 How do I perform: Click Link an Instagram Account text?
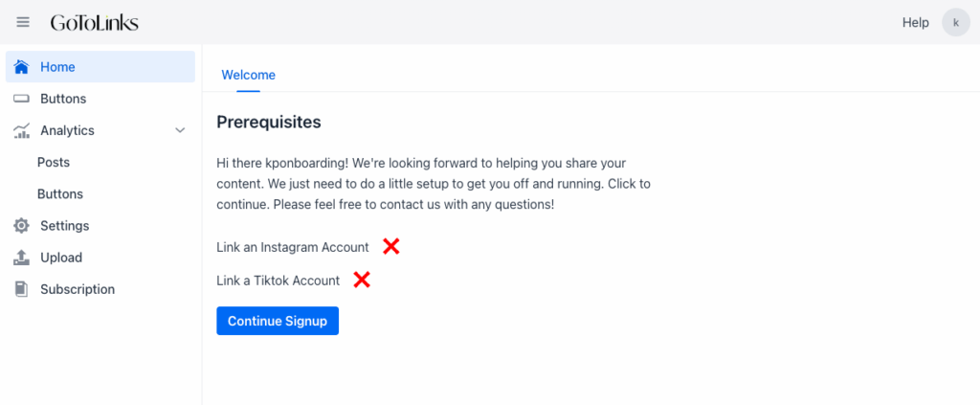[x=293, y=247]
